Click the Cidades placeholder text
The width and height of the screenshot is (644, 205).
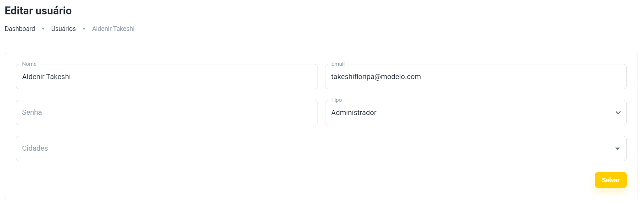point(35,149)
